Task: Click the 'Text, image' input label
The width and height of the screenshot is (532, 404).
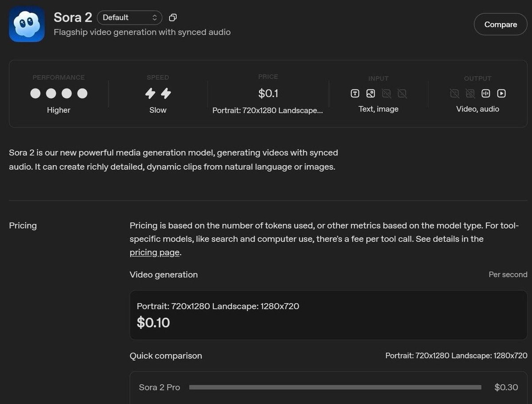Action: pos(379,109)
